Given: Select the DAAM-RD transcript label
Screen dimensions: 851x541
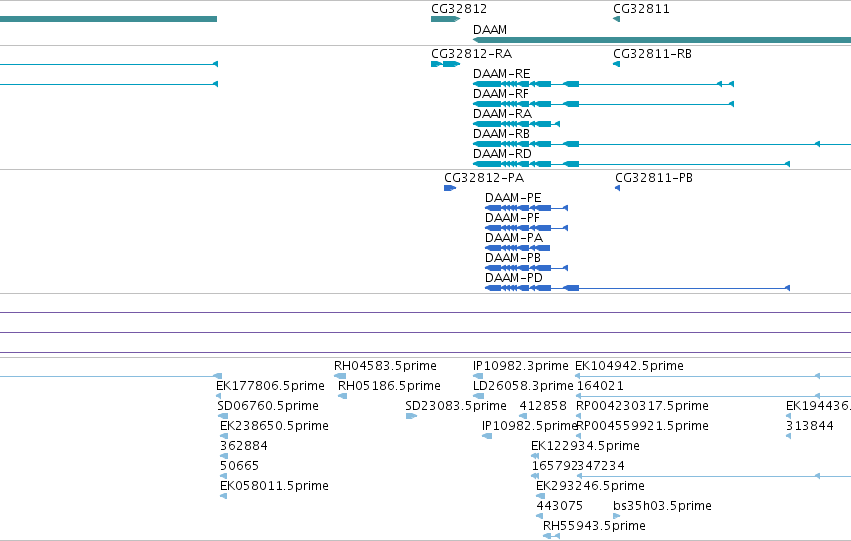Looking at the screenshot, I should [502, 154].
